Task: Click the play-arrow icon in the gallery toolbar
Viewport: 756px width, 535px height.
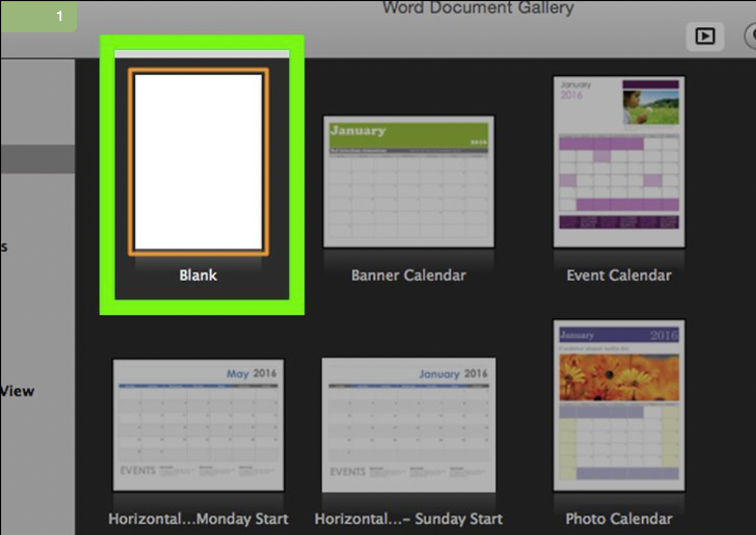Action: 704,37
